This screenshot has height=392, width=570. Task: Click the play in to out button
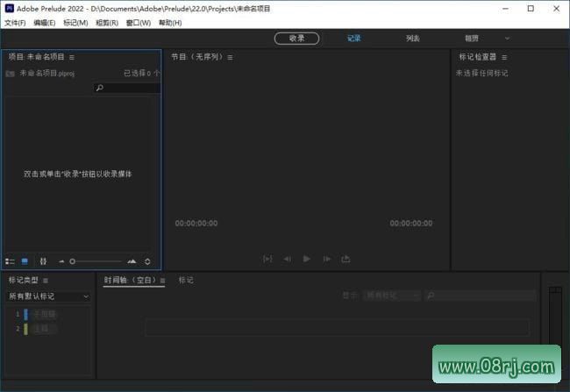click(x=267, y=259)
